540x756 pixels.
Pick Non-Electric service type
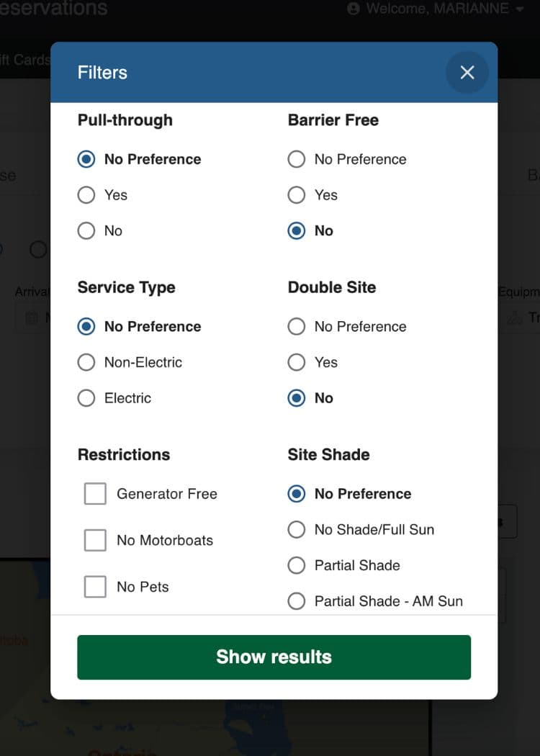point(86,362)
